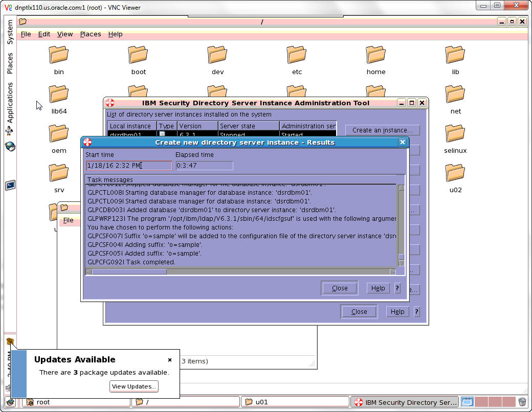
Task: Click the question mark button in Results dialog
Action: point(397,288)
